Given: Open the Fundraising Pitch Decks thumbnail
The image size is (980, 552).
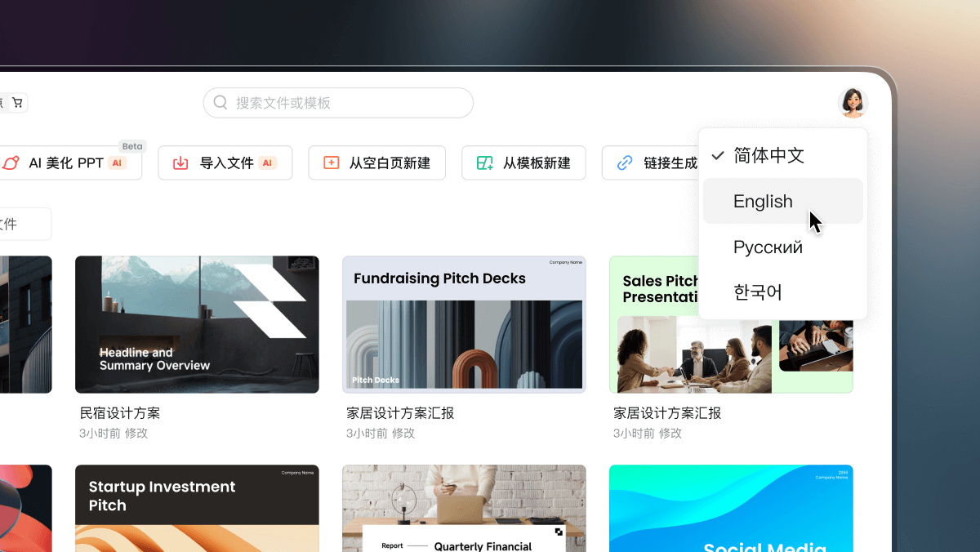Looking at the screenshot, I should (464, 325).
